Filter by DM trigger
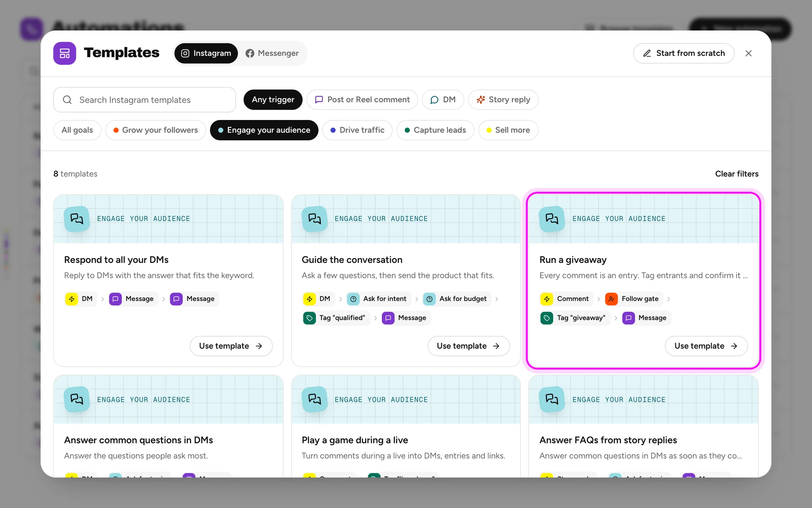Screen dimensions: 812x508 click(x=443, y=100)
